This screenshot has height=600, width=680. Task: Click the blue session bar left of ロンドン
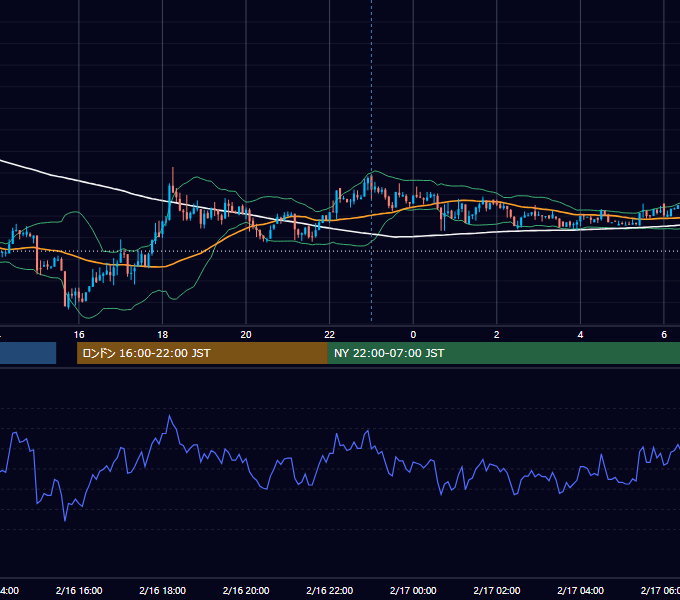[28, 353]
